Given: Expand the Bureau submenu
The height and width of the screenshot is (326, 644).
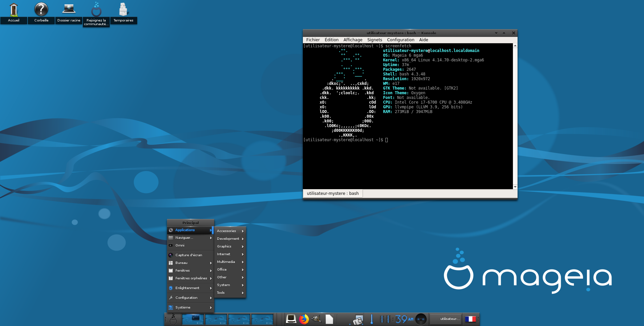Looking at the screenshot, I should tap(190, 263).
